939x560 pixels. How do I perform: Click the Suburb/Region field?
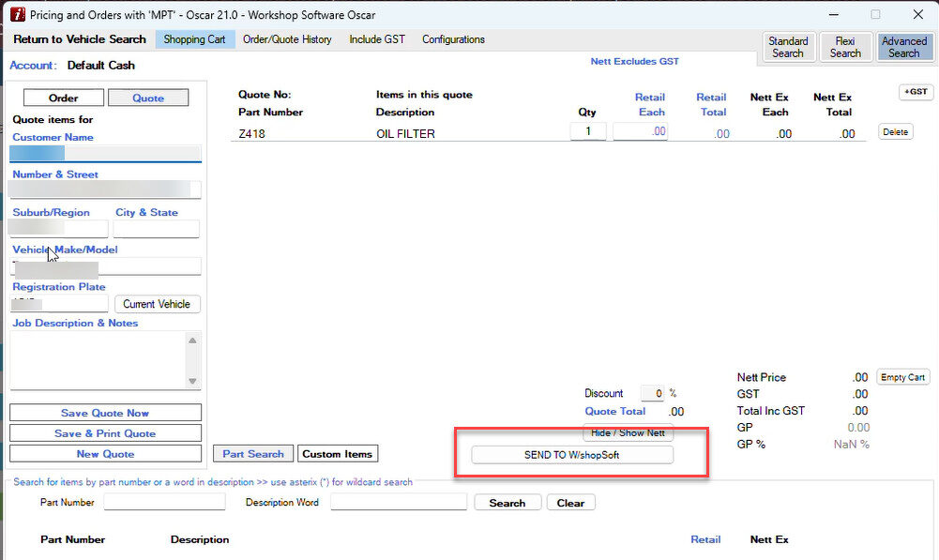tap(59, 228)
